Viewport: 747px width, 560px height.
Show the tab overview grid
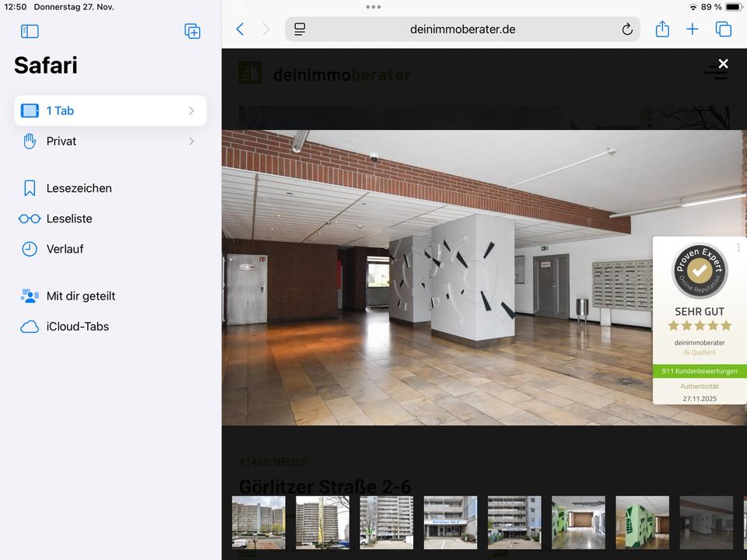click(724, 29)
